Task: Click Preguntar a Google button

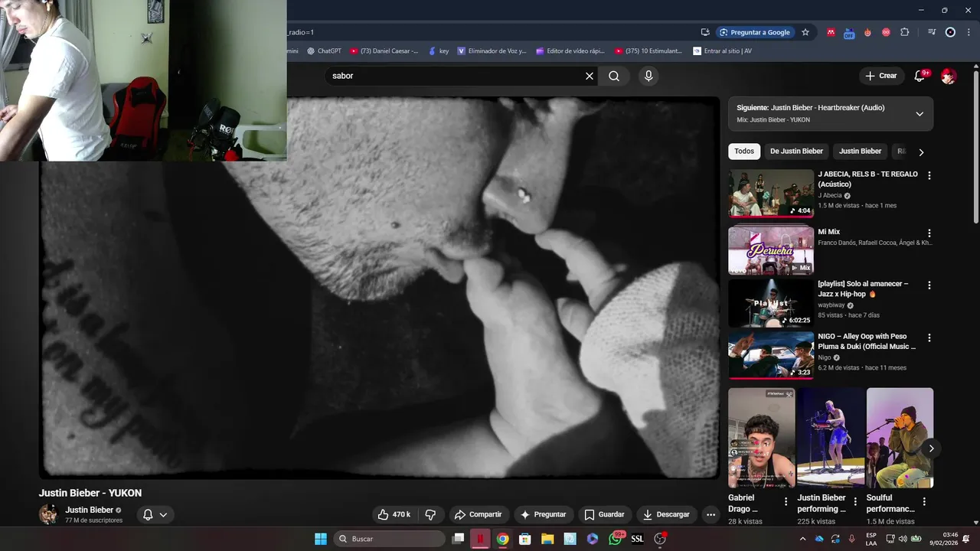Action: [x=754, y=32]
